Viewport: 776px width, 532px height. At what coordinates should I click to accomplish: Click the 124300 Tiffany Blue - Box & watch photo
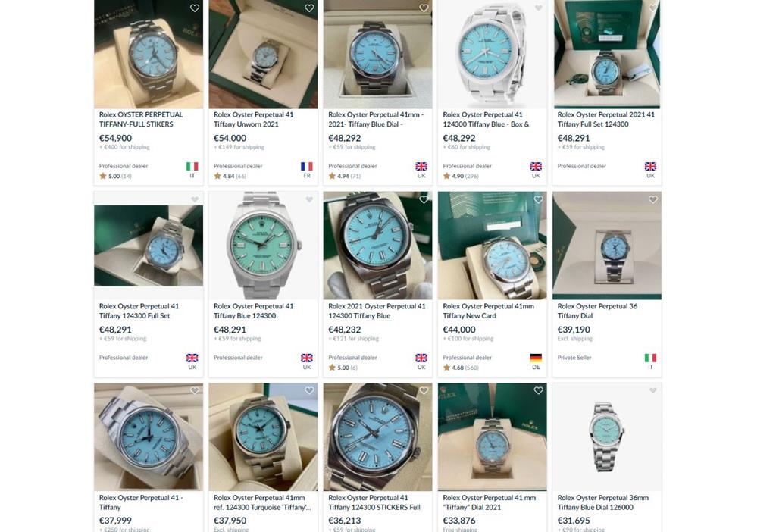point(493,54)
